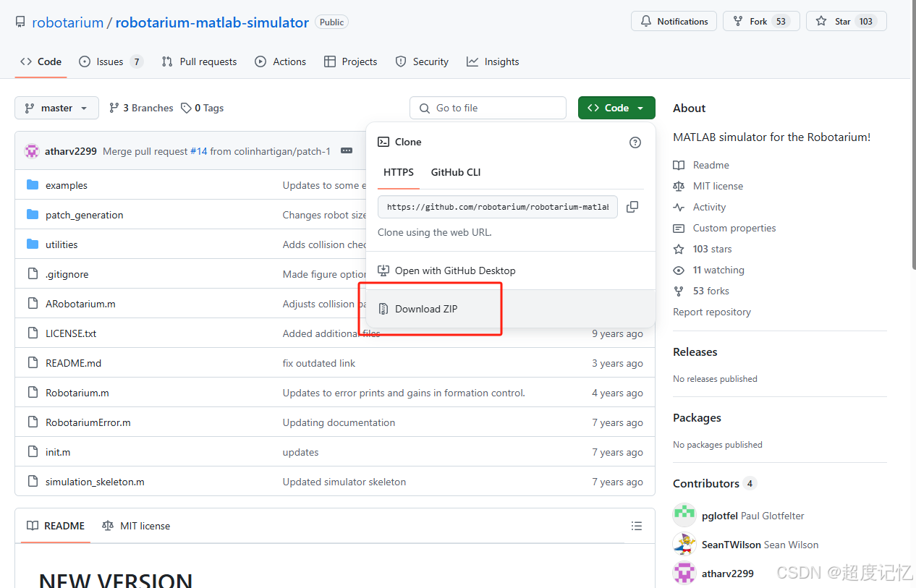Open LICENSE.txt file

tap(71, 333)
